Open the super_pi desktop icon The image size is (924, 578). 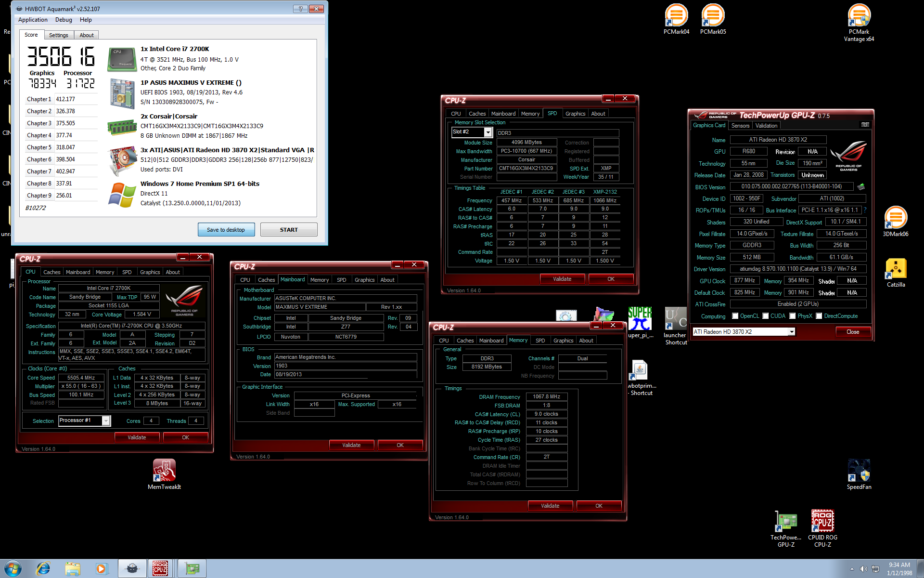[640, 322]
